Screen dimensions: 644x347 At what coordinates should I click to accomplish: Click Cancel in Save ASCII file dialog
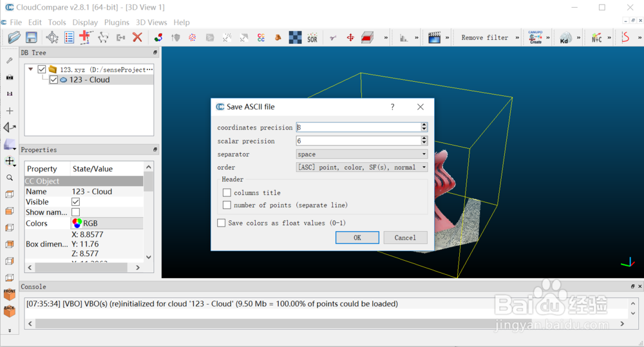405,238
